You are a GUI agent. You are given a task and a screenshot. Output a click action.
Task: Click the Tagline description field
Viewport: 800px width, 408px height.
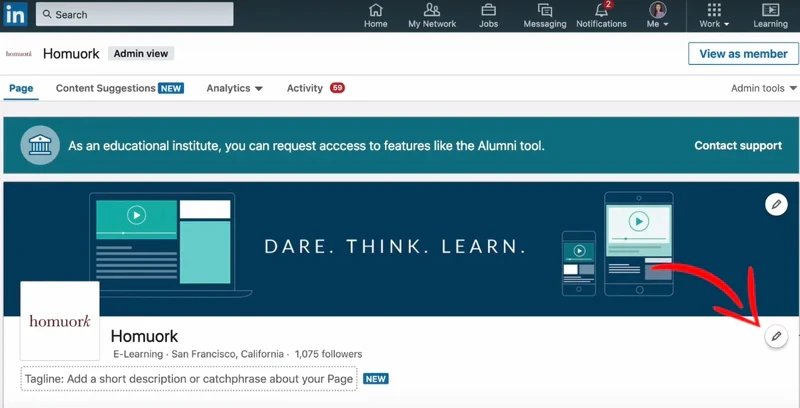(189, 379)
